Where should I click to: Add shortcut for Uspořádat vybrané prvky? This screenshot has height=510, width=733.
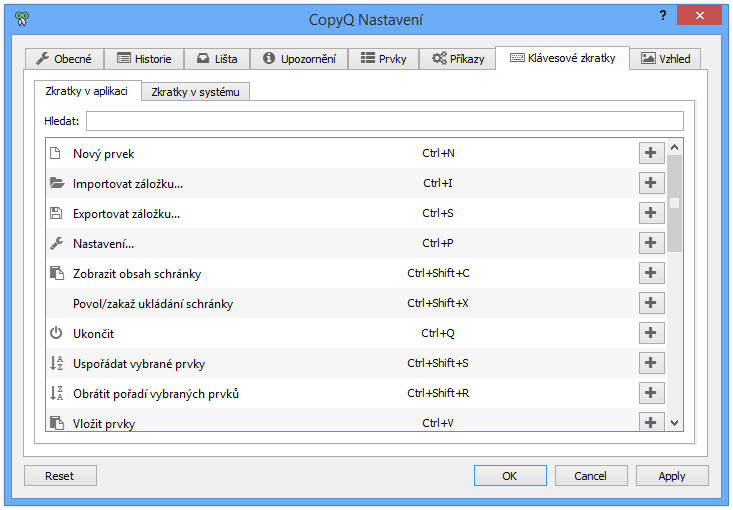[651, 363]
